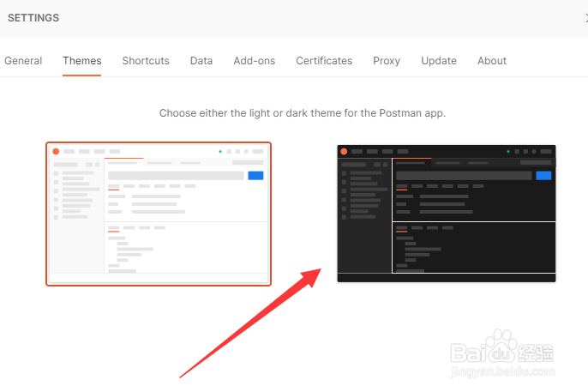
Task: Switch to the Proxy tab
Action: coord(387,61)
